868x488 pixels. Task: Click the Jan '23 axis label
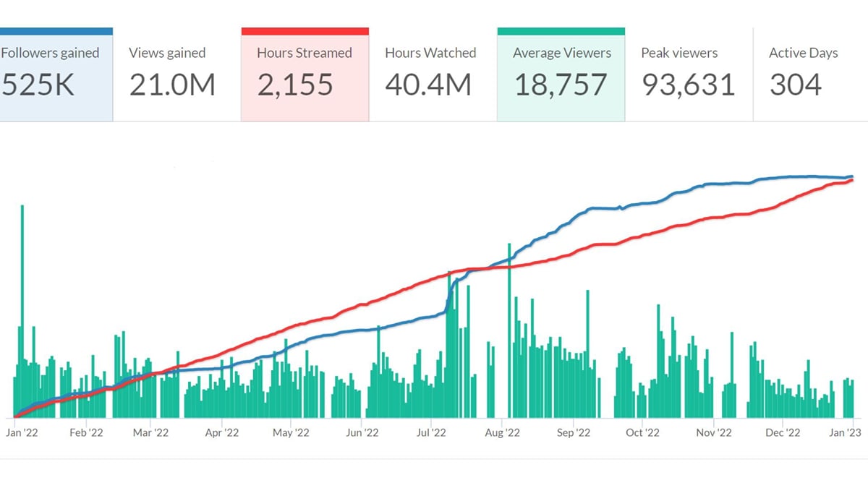coord(844,432)
